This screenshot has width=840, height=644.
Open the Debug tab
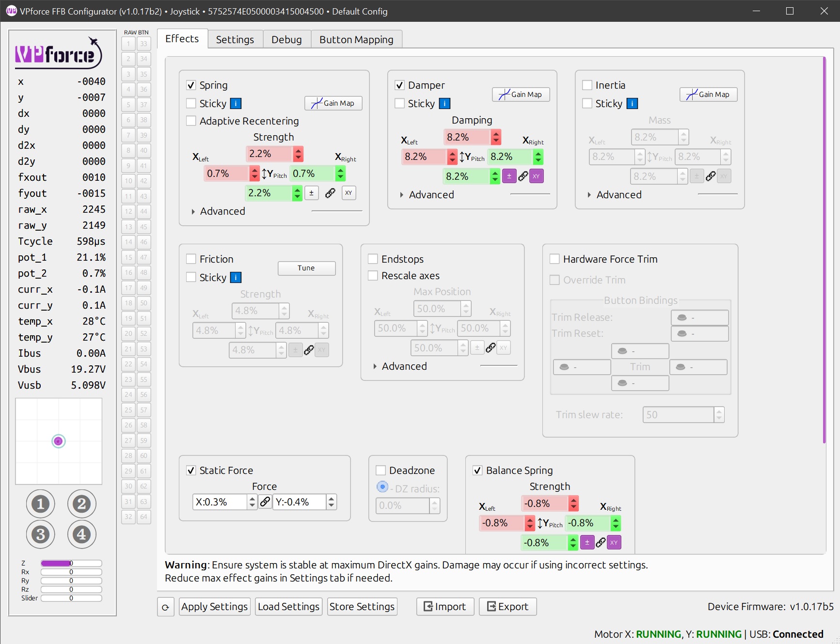click(x=286, y=40)
